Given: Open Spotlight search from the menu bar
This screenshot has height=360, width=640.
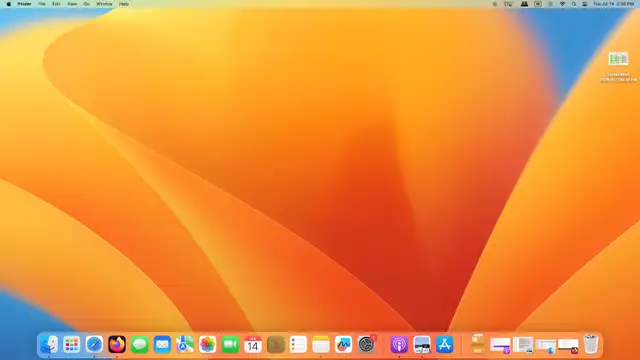Looking at the screenshot, I should [x=573, y=4].
